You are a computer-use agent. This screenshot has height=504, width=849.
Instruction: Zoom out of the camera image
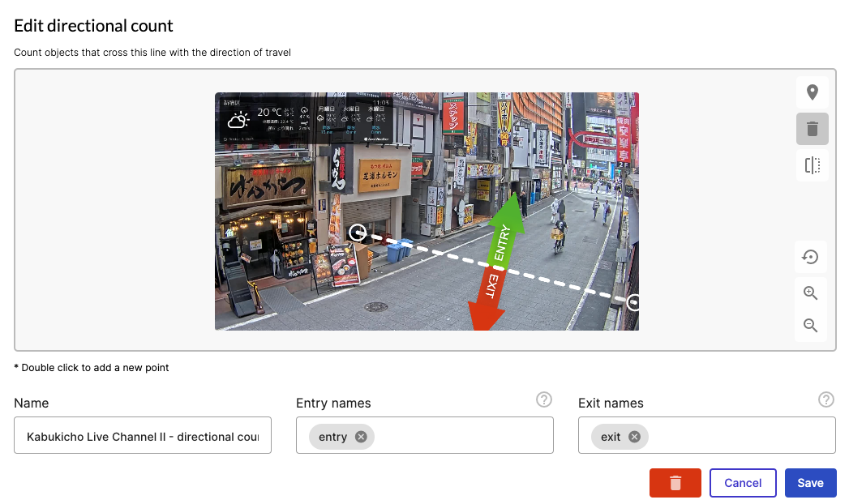(x=810, y=326)
